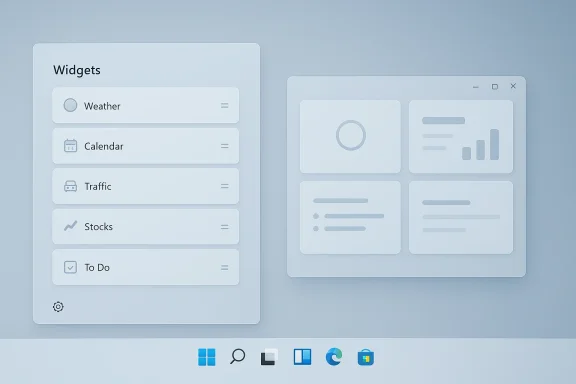Open taskbar Search magnifier

[x=237, y=356]
